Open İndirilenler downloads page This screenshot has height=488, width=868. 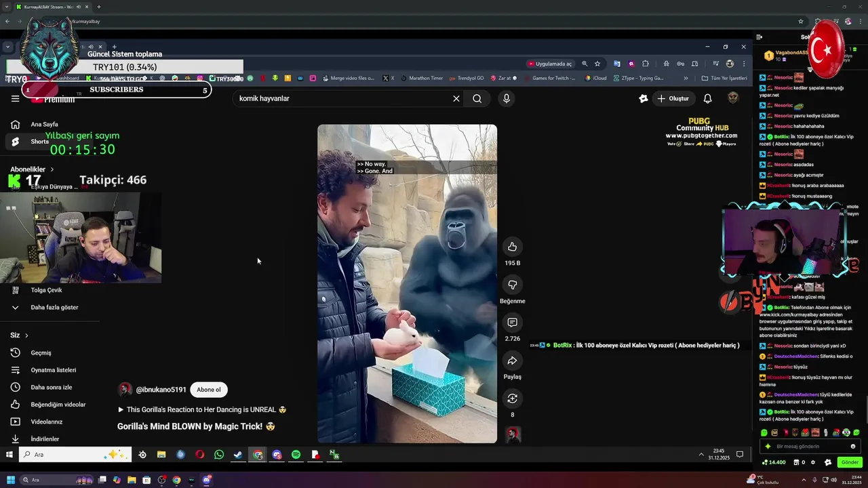click(45, 439)
